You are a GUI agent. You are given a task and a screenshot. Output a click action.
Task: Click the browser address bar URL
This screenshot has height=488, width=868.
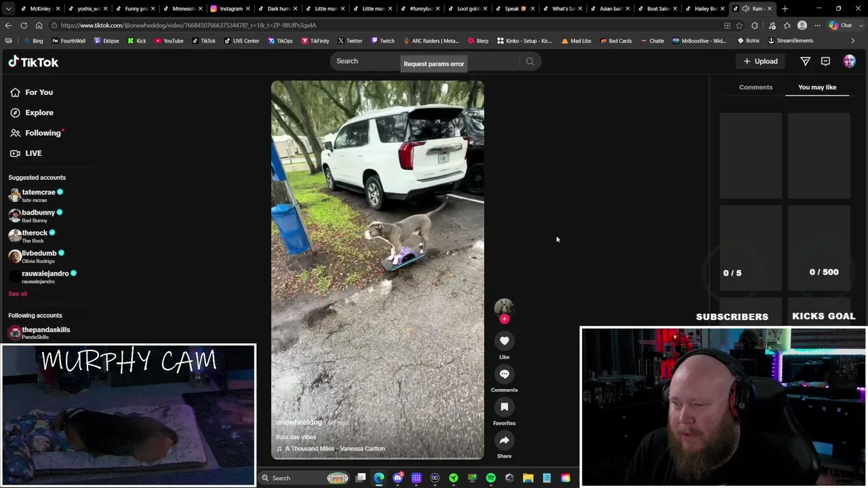click(x=189, y=26)
